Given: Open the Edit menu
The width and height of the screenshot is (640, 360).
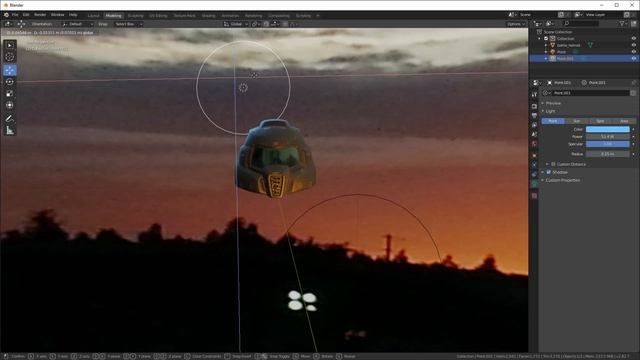Looking at the screenshot, I should [x=26, y=15].
